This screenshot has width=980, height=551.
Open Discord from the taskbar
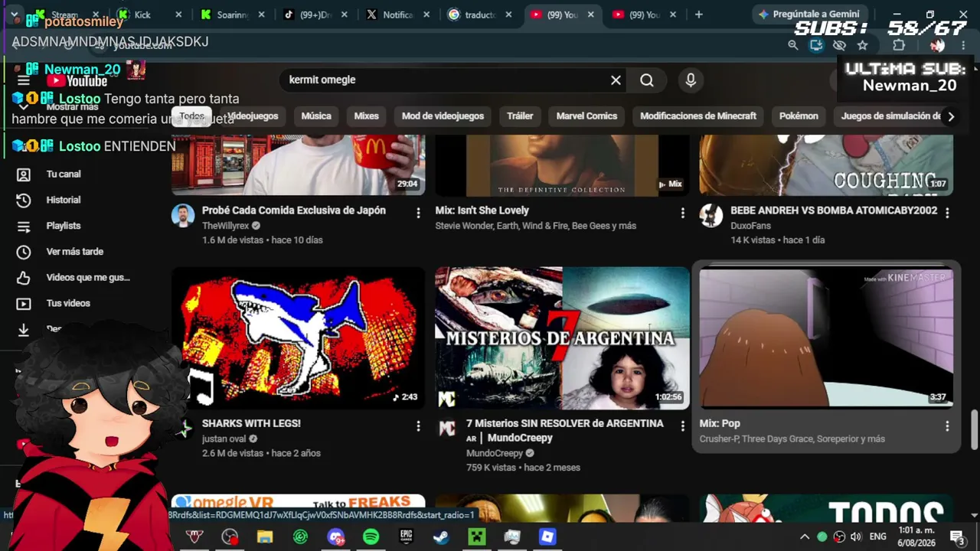click(335, 537)
